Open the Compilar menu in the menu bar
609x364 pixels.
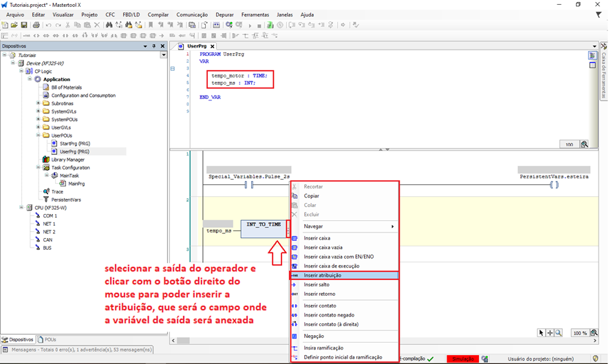(158, 14)
